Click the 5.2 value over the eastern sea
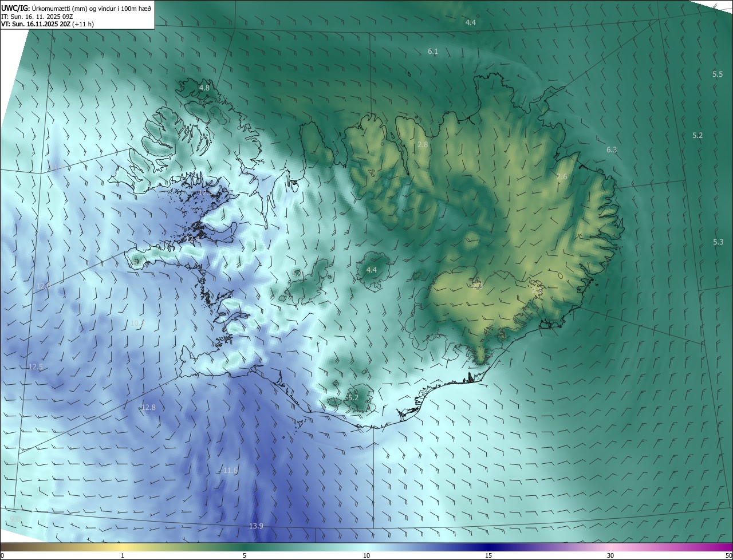Screen dimensions: 733x560 (697, 136)
